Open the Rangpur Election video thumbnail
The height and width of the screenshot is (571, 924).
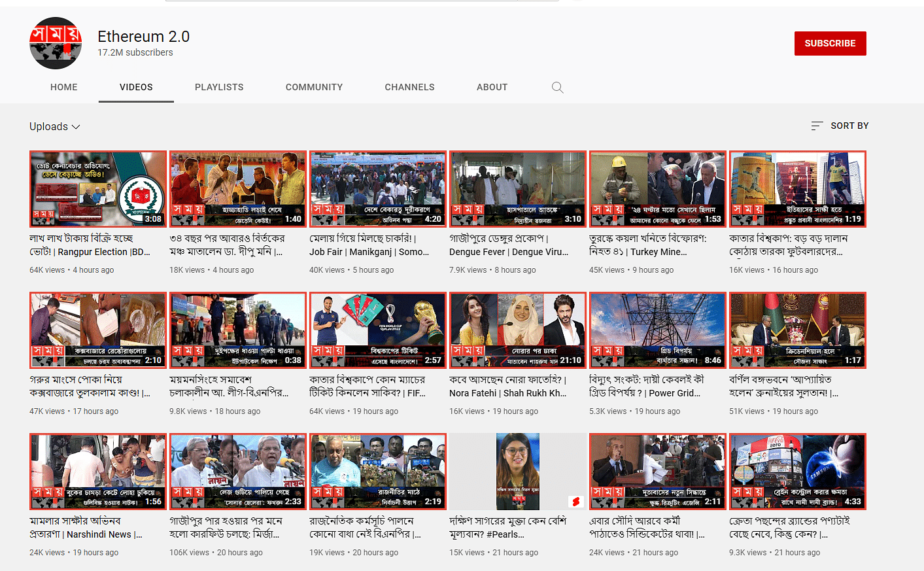pos(98,189)
